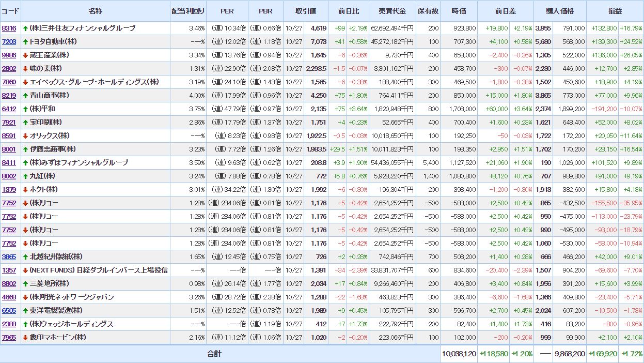Viewport: 644px width, 363px height.
Task: Click red down arrow beside ホクト
Action: point(25,189)
